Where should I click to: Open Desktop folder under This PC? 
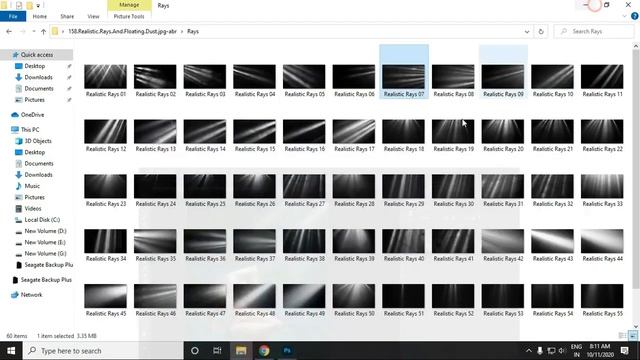tap(34, 152)
